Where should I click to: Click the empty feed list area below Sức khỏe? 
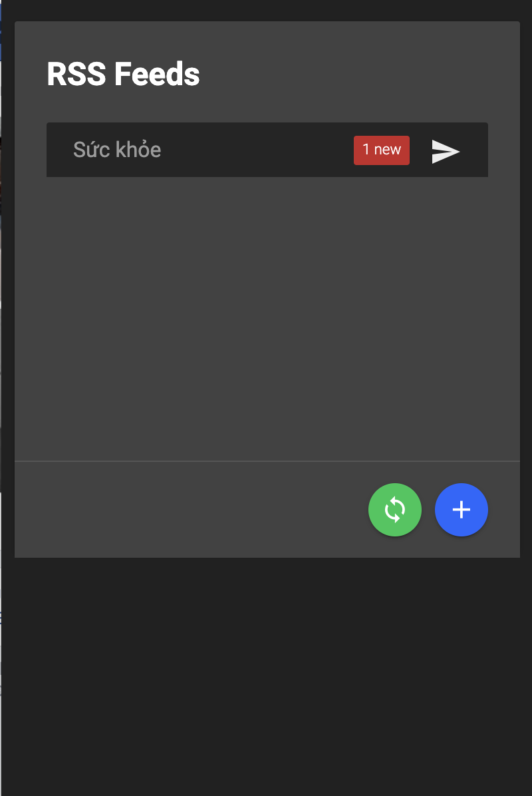pyautogui.click(x=266, y=313)
